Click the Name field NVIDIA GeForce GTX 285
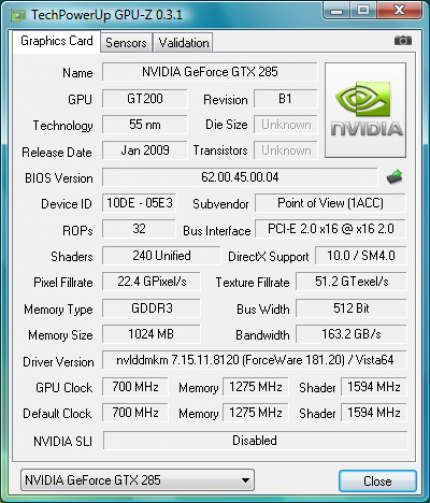 [x=210, y=72]
